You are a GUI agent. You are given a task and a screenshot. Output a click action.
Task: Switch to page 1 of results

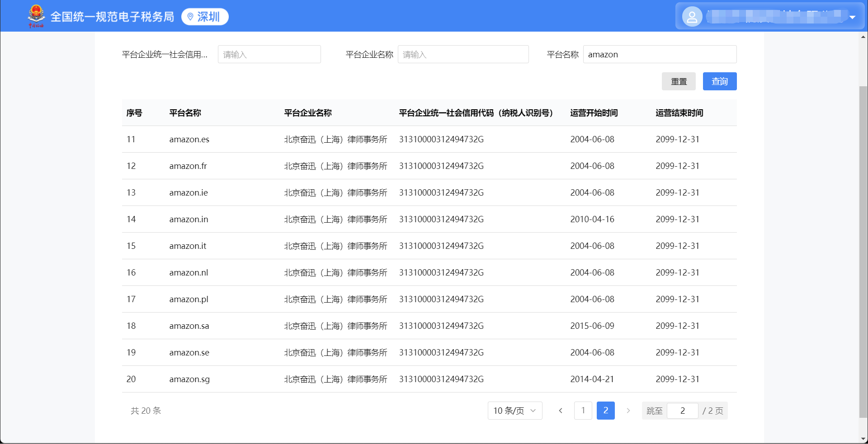583,411
